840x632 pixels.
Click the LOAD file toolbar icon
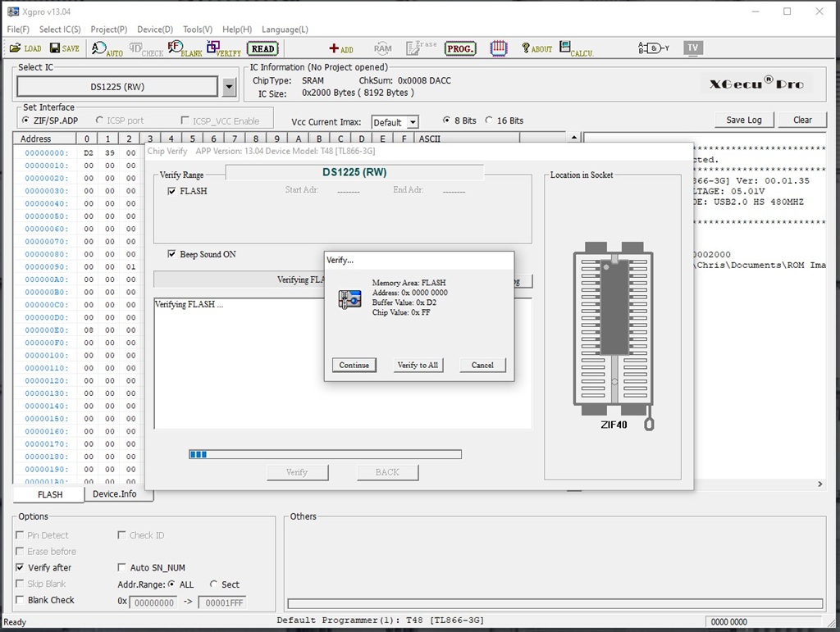[25, 48]
